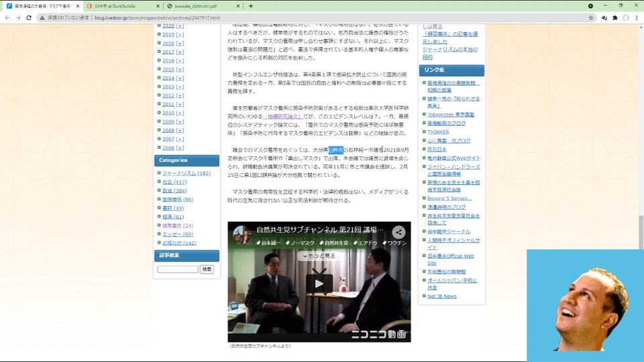The image size is (644, 362).
Task: Open the 2010 archive link
Action: pos(168,113)
